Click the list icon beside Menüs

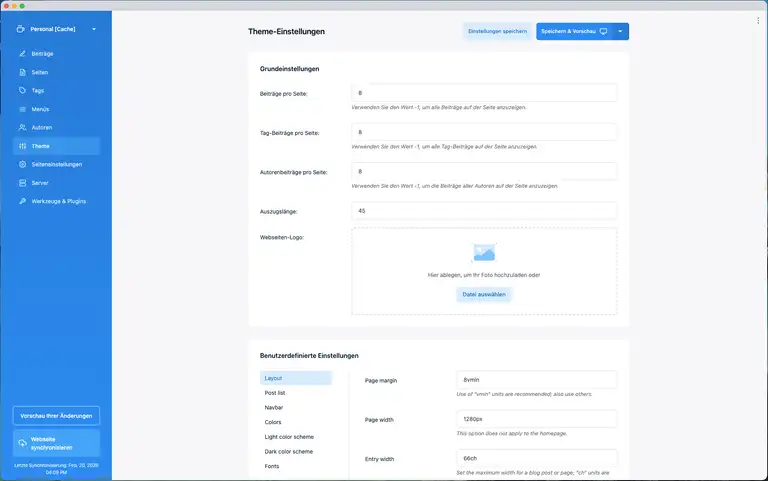tap(23, 109)
